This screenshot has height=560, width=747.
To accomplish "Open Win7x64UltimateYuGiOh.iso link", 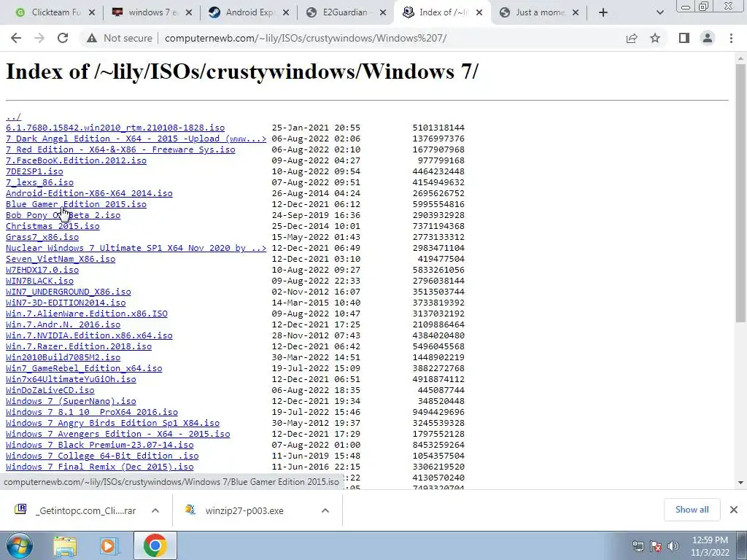I will (x=71, y=379).
